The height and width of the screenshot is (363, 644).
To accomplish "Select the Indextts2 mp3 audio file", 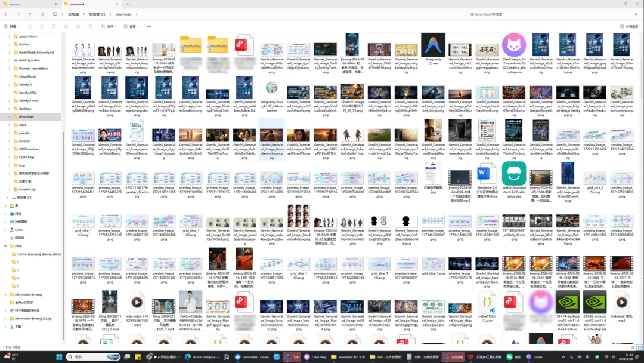I will [621, 303].
